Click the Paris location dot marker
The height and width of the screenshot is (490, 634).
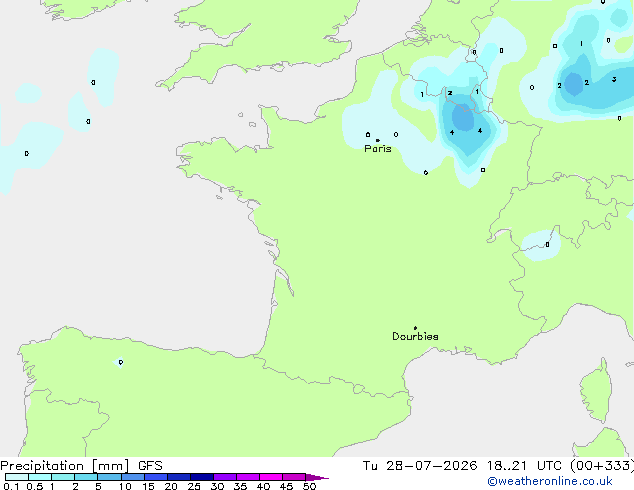(x=378, y=140)
